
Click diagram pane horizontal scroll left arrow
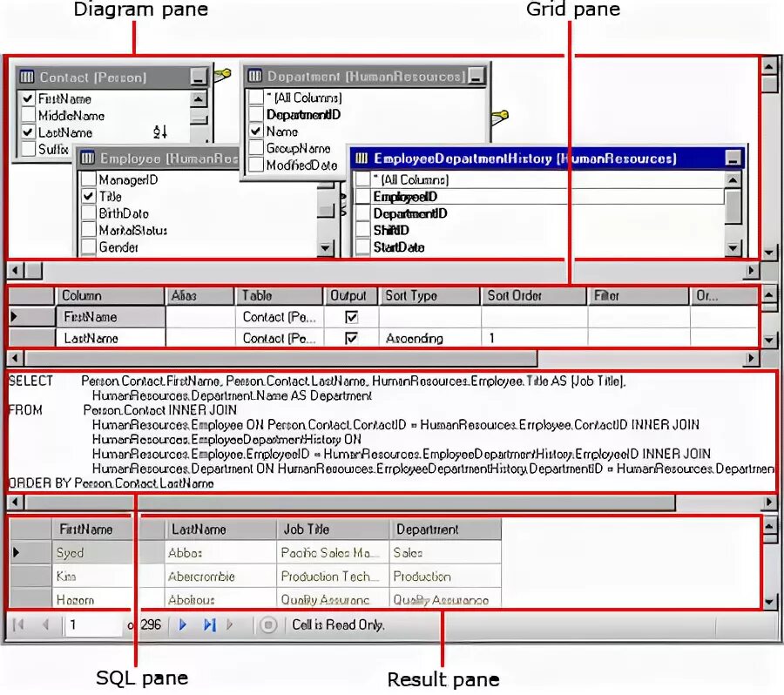click(x=15, y=271)
